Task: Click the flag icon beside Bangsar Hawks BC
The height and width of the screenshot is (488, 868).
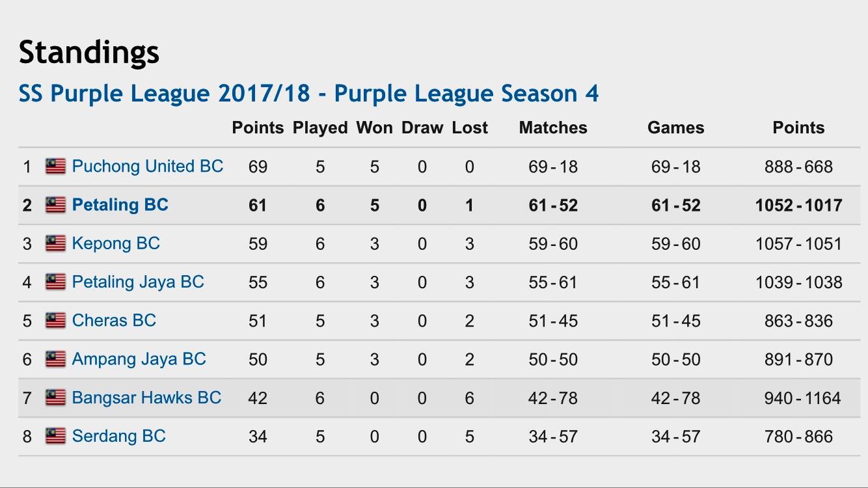Action: pyautogui.click(x=55, y=397)
